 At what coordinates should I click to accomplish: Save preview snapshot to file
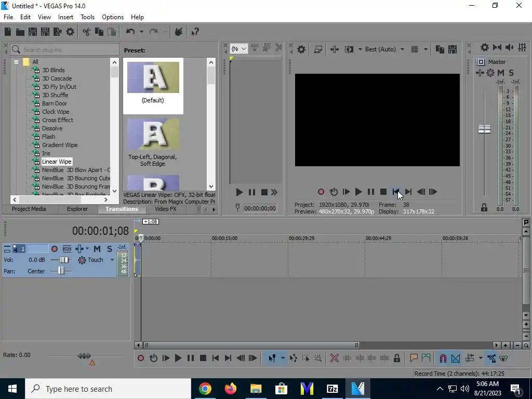coord(453,49)
